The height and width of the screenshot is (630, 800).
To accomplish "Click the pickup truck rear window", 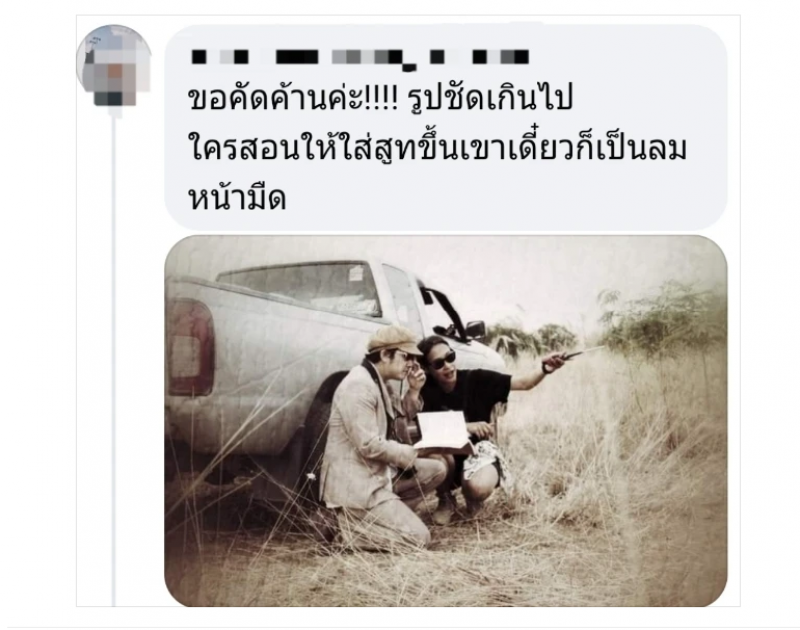I will click(x=302, y=288).
